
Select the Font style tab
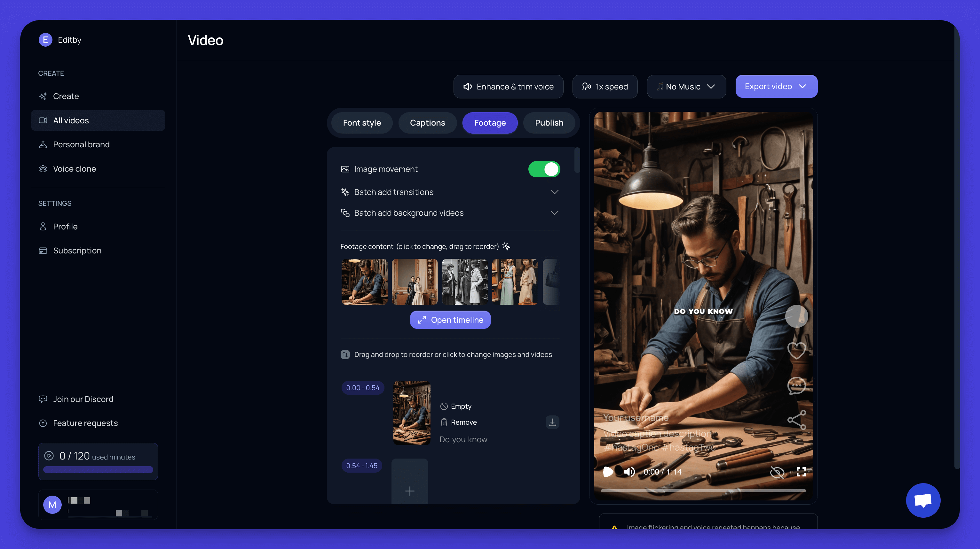click(361, 122)
